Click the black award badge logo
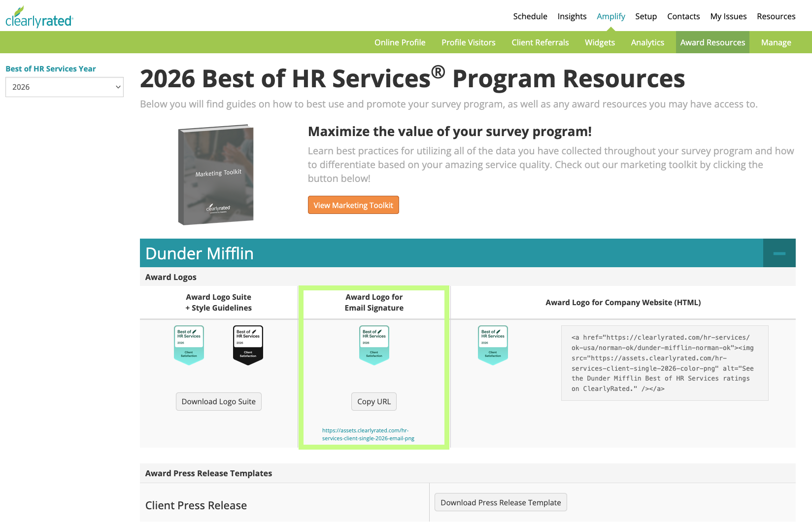Screen dimensions: 812x528 click(x=248, y=345)
